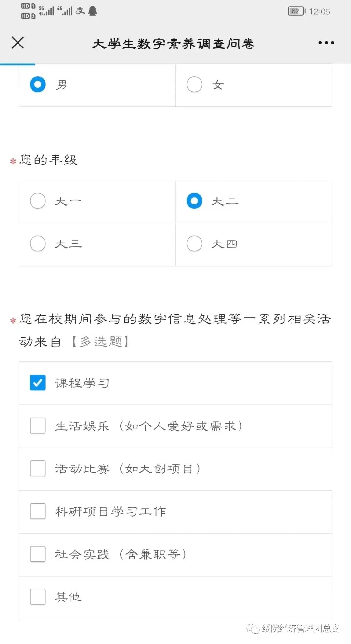The height and width of the screenshot is (644, 351).
Task: Check 社会实践（含兼职等）
Action: [x=38, y=554]
